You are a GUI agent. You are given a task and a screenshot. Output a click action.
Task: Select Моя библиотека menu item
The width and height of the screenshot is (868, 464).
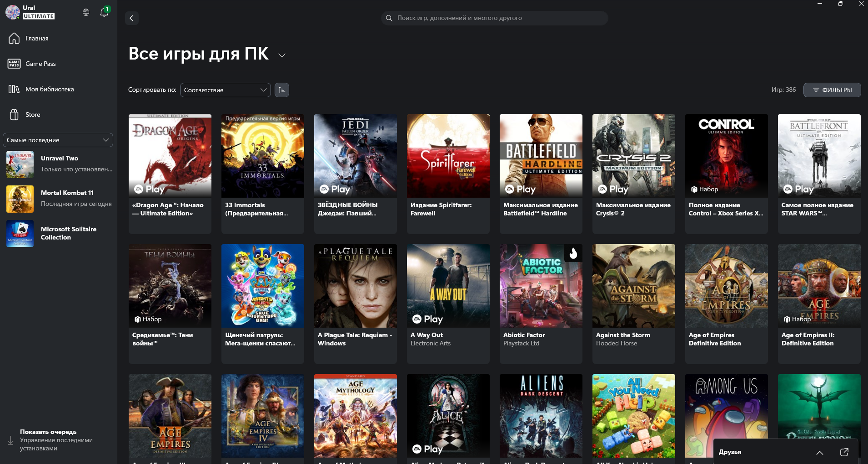coord(50,89)
